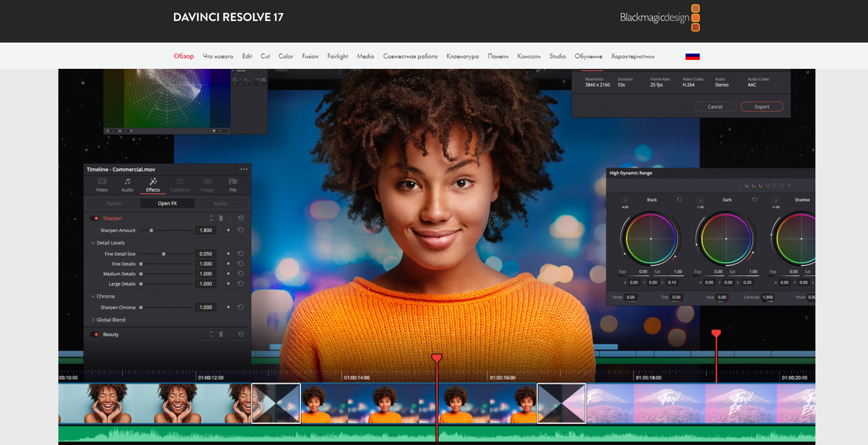This screenshot has width=868, height=445.
Task: Select the first HDR zone page dot
Action: pyautogui.click(x=747, y=185)
